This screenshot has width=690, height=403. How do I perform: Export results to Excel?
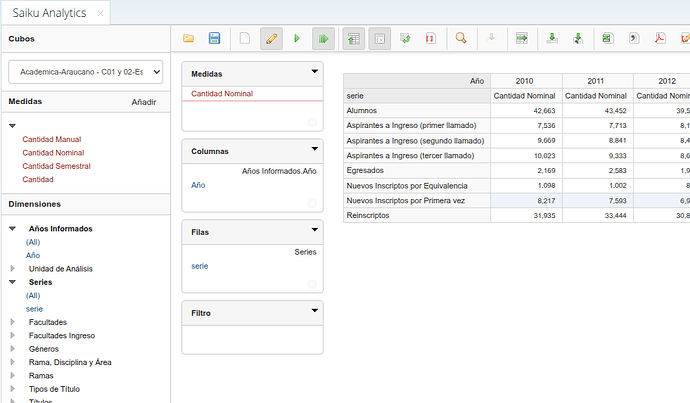pyautogui.click(x=608, y=38)
